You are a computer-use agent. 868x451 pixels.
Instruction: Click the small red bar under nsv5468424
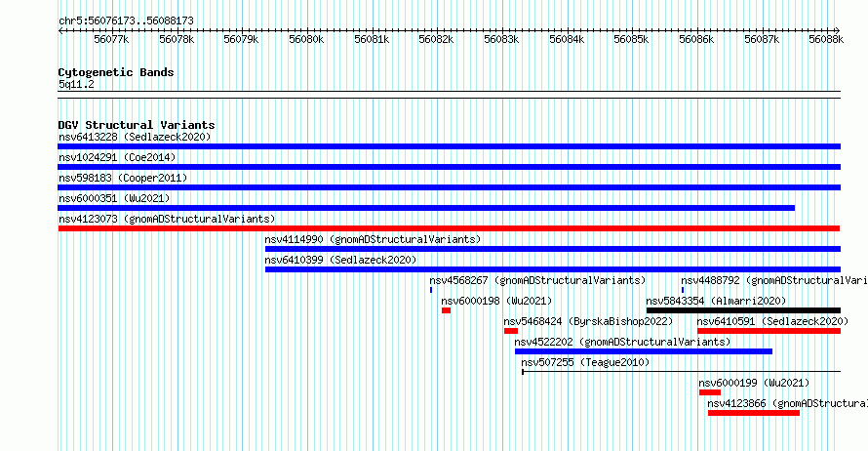(x=510, y=331)
